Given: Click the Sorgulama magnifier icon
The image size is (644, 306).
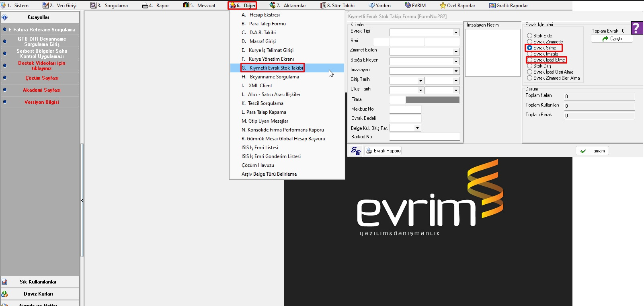Looking at the screenshot, I should pyautogui.click(x=94, y=5).
